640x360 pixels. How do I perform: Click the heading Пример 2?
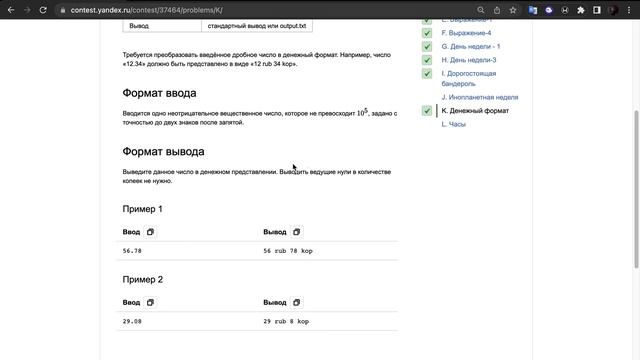[x=142, y=280]
